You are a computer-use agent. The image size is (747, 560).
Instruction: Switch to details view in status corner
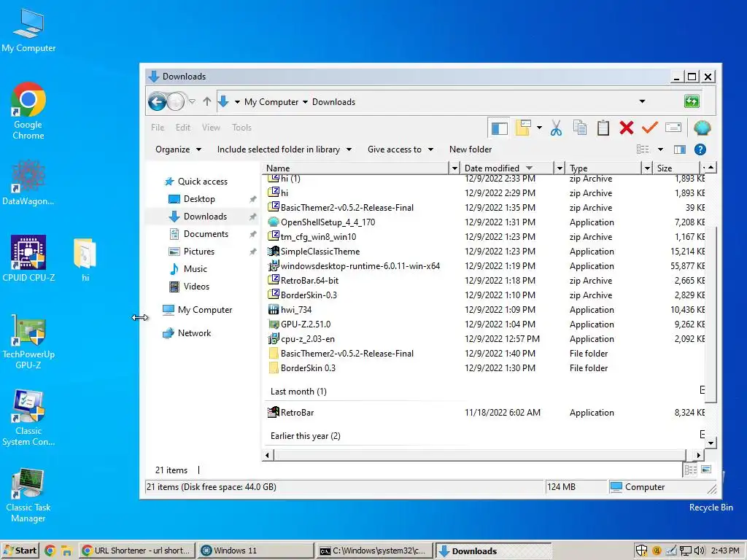click(690, 470)
